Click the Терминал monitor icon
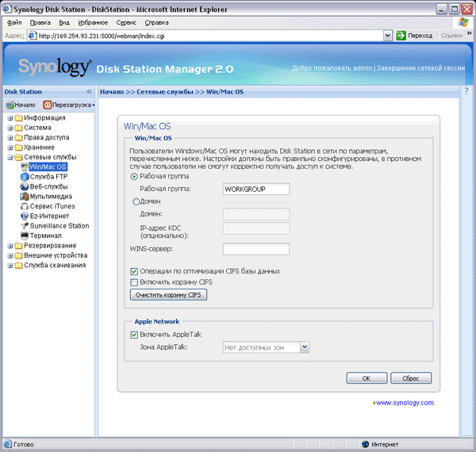 pos(25,236)
